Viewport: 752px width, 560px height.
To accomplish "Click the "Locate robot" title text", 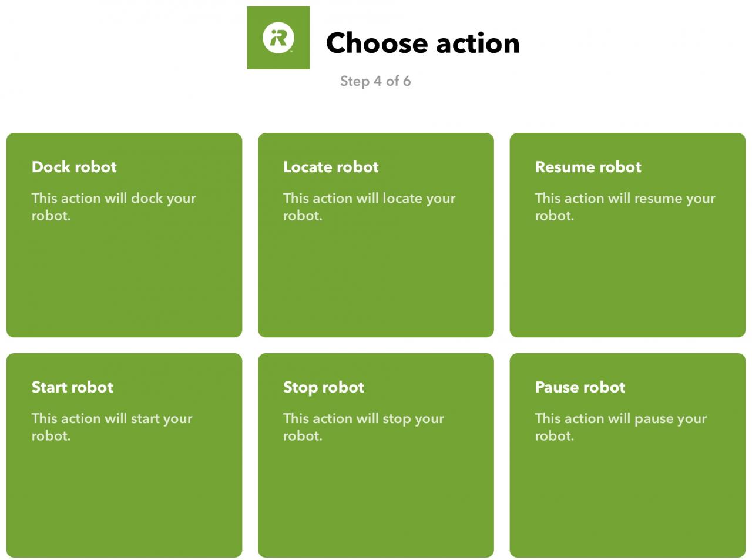I will [x=331, y=167].
